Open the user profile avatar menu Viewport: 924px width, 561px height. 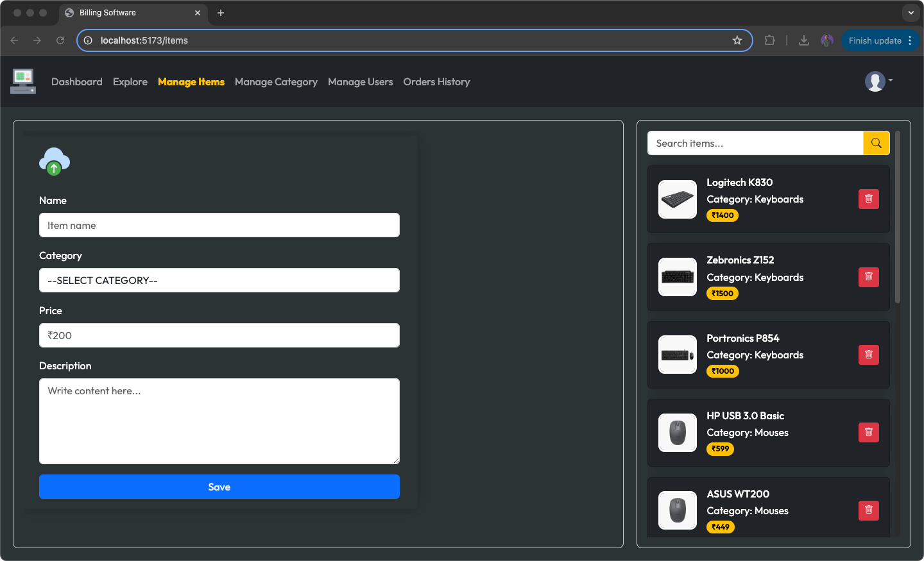pos(878,81)
